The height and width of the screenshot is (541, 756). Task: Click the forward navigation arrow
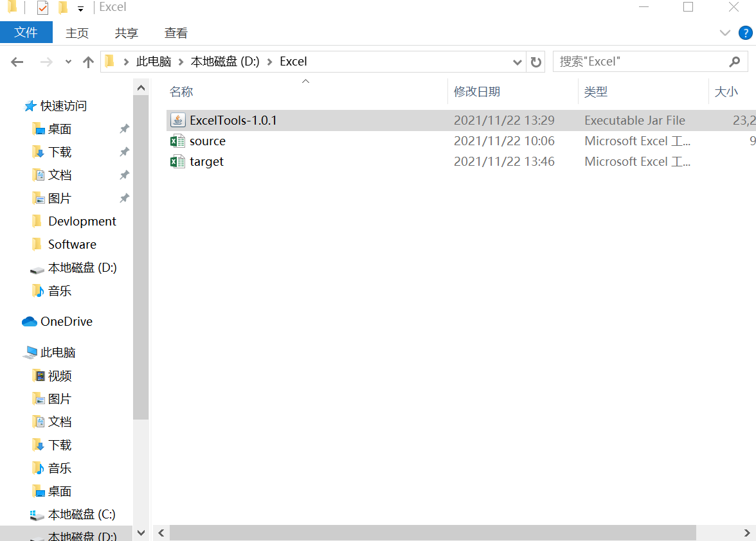pos(46,62)
